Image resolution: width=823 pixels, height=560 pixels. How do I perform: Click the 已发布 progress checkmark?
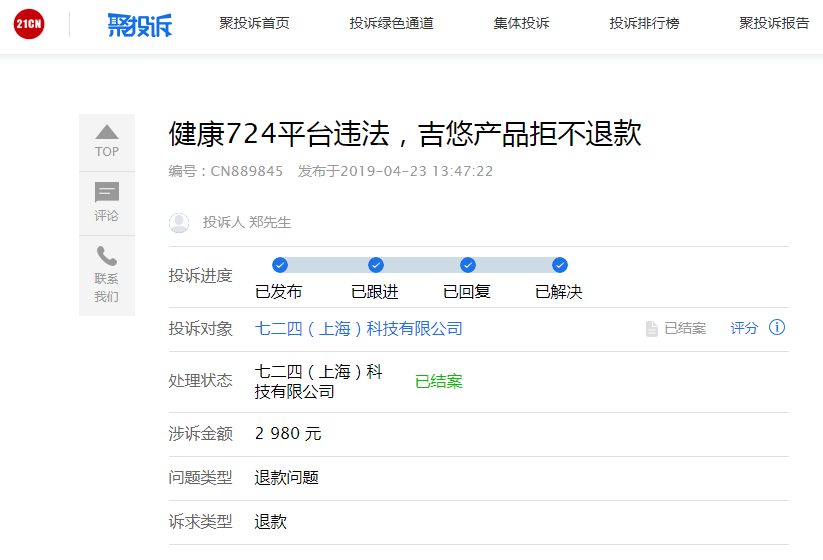(280, 265)
